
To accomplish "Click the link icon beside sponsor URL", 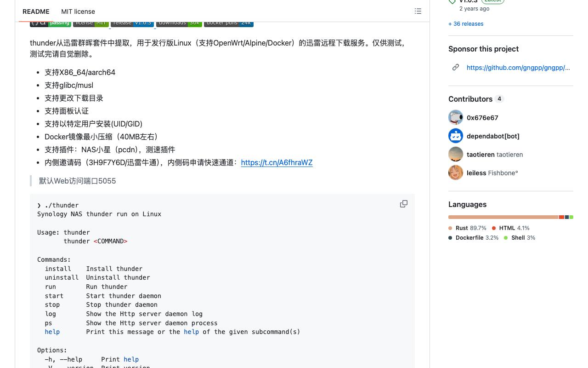I will pos(456,67).
